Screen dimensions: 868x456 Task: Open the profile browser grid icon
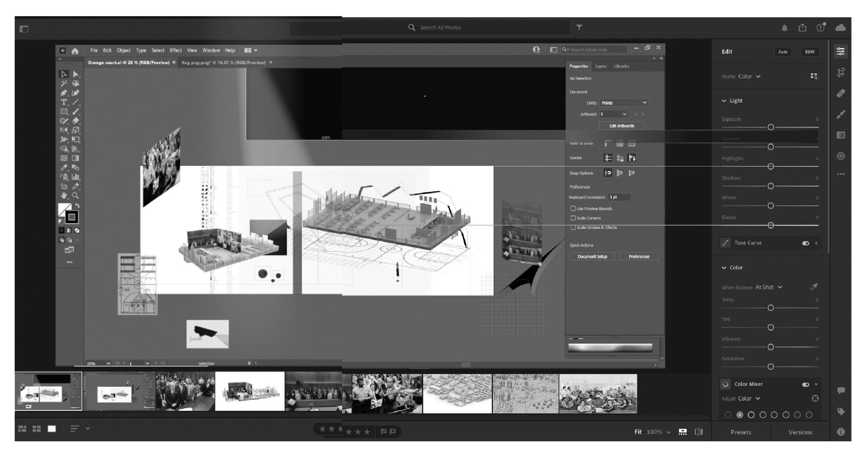pos(814,76)
